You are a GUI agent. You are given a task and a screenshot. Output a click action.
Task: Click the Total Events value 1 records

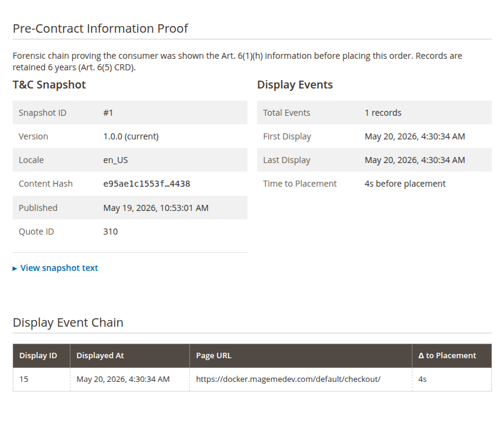pos(383,113)
